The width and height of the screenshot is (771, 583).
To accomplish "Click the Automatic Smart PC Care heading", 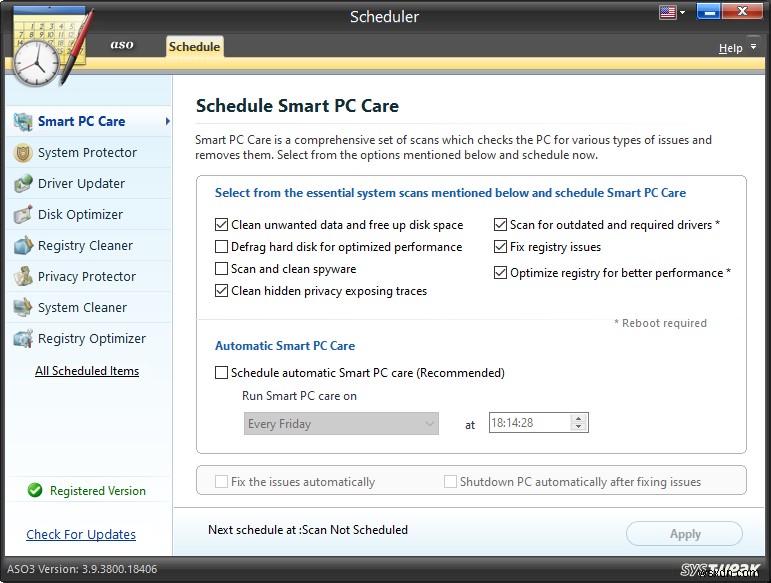I will (285, 346).
